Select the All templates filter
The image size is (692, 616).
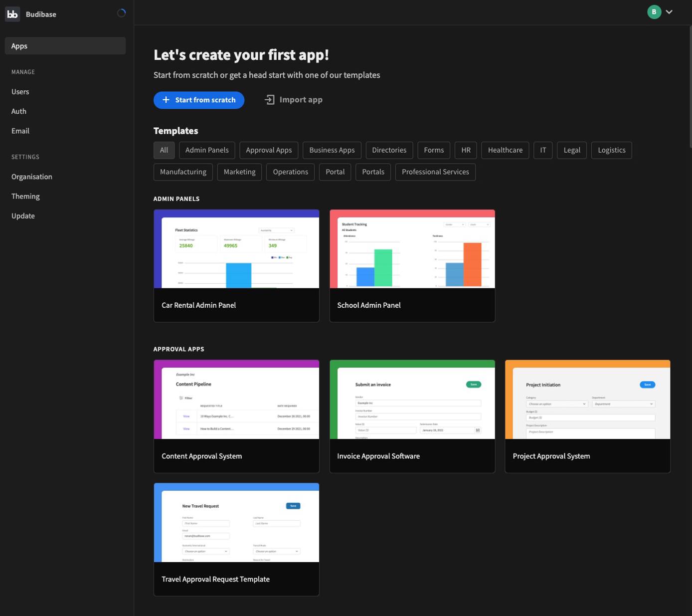[x=164, y=150]
